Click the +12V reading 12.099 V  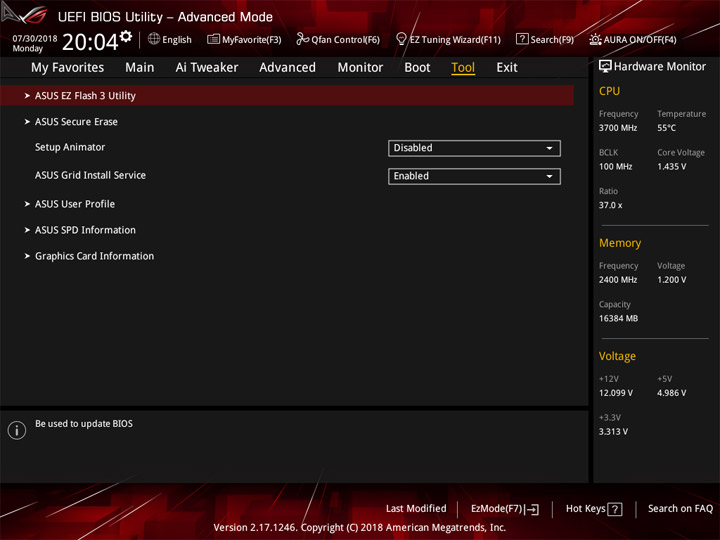[616, 393]
